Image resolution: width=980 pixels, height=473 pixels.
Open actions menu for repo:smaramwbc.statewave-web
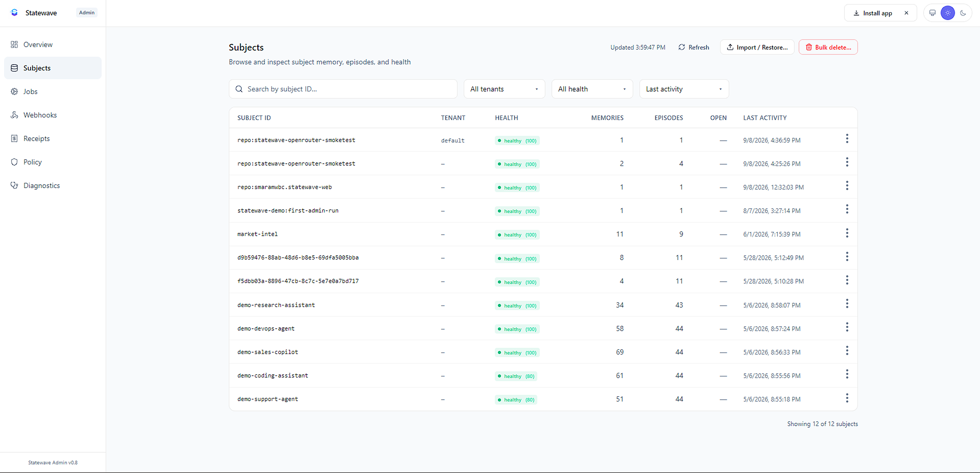[x=847, y=186]
